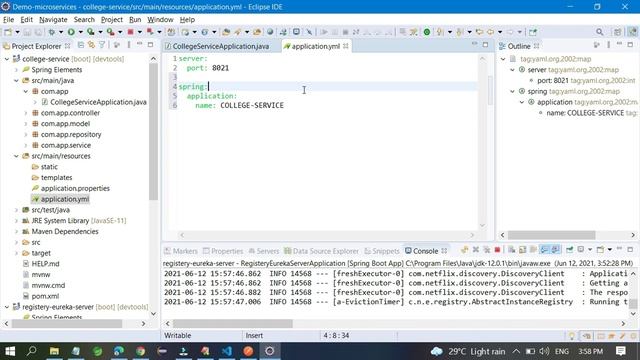
Task: Click the green Run button in toolbar
Action: click(x=71, y=32)
